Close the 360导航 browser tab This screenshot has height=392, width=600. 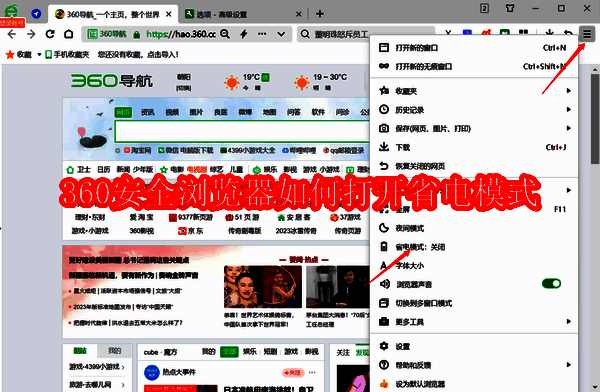(168, 14)
